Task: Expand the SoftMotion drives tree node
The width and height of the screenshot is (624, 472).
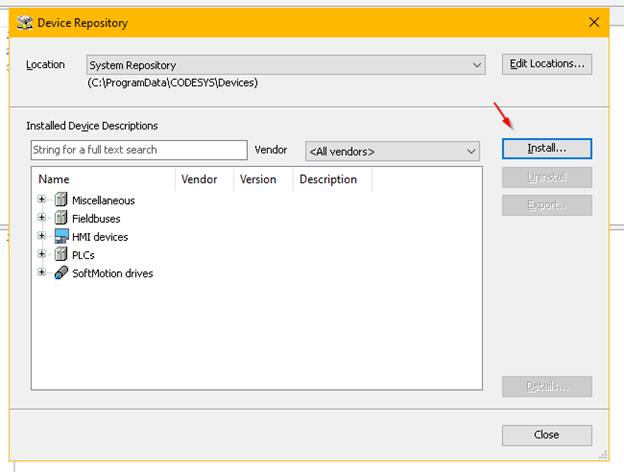Action: point(41,272)
